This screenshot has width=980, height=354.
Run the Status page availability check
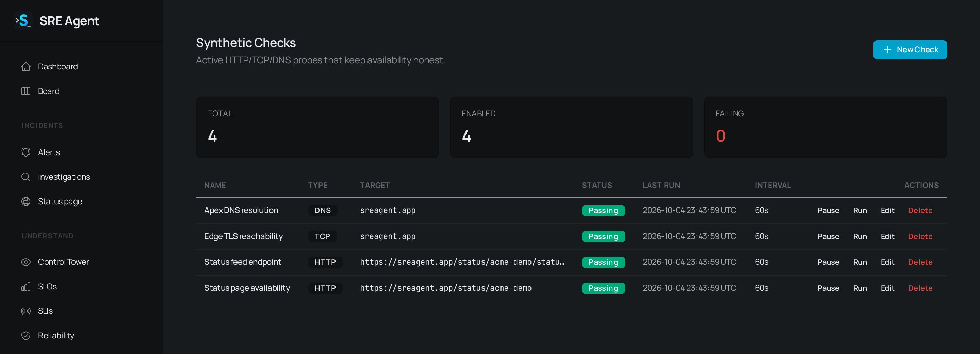(860, 288)
